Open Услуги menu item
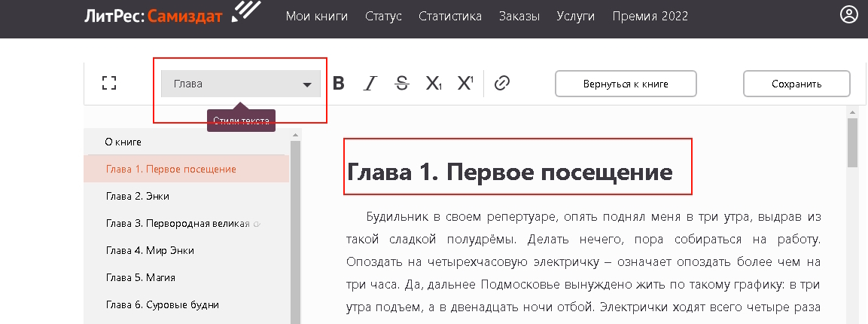This screenshot has width=868, height=324. (576, 16)
